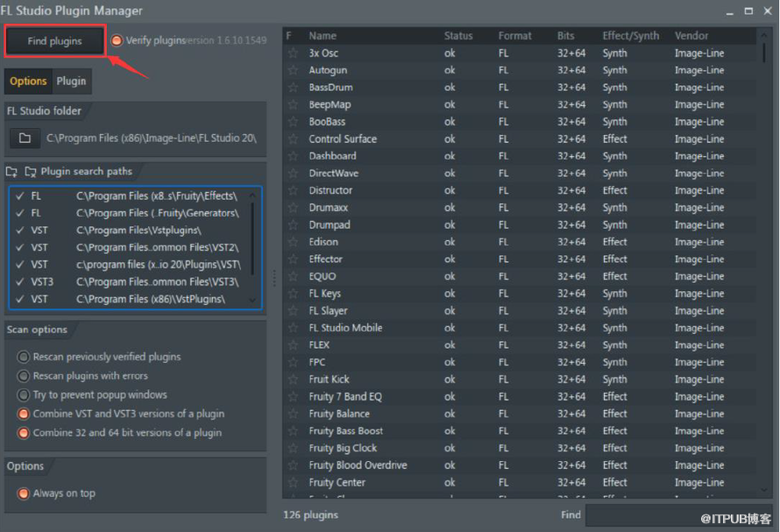780x532 pixels.
Task: Favorite the Drumpad plugin star
Action: coord(293,225)
